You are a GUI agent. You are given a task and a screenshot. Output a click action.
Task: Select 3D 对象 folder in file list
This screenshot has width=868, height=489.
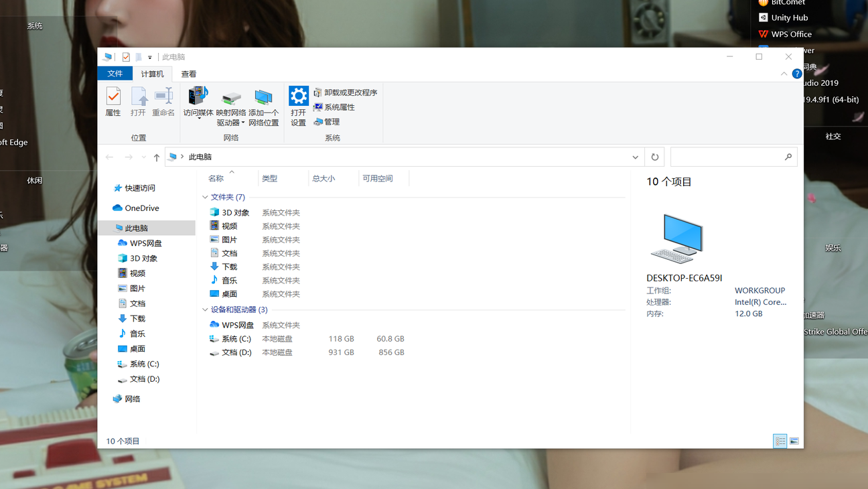click(230, 212)
